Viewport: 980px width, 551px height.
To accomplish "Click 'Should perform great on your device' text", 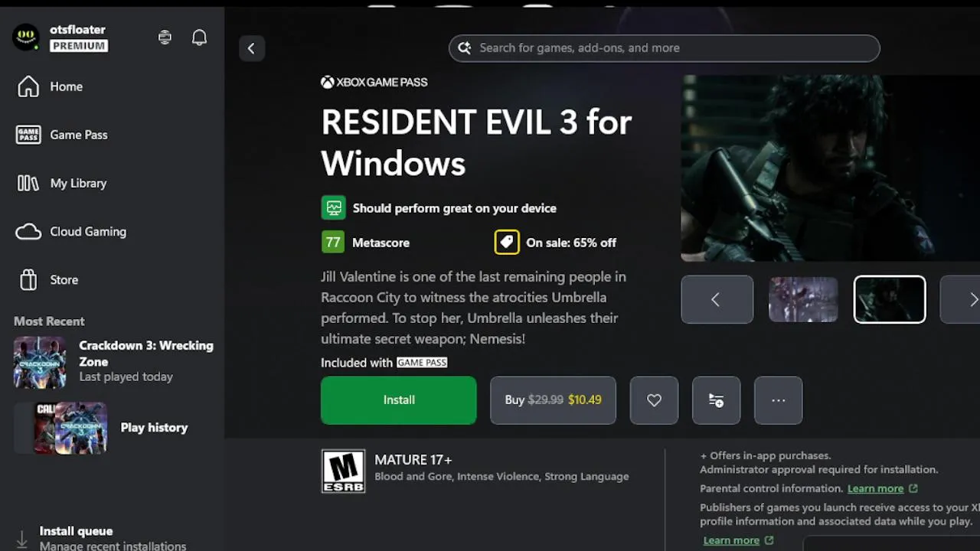I will click(455, 208).
